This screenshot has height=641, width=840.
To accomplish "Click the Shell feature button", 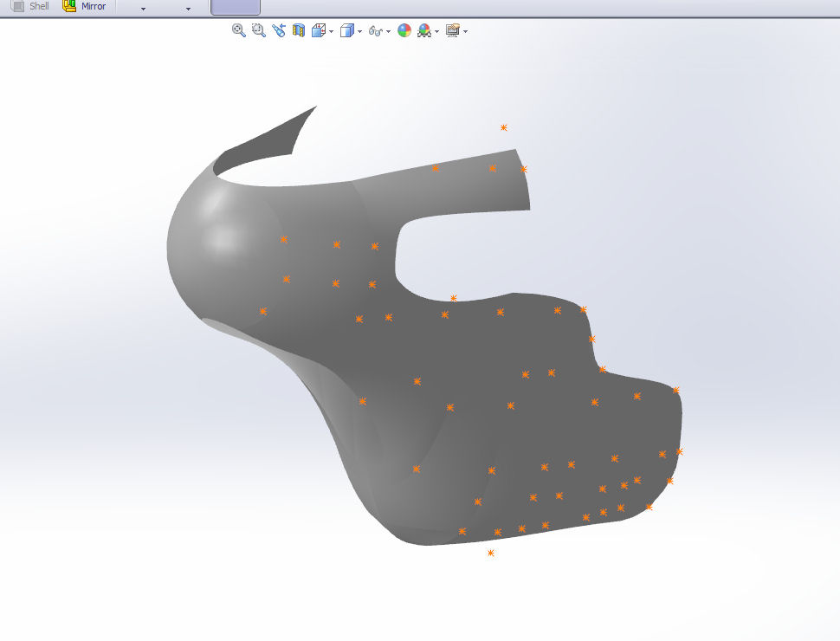I will coord(30,6).
